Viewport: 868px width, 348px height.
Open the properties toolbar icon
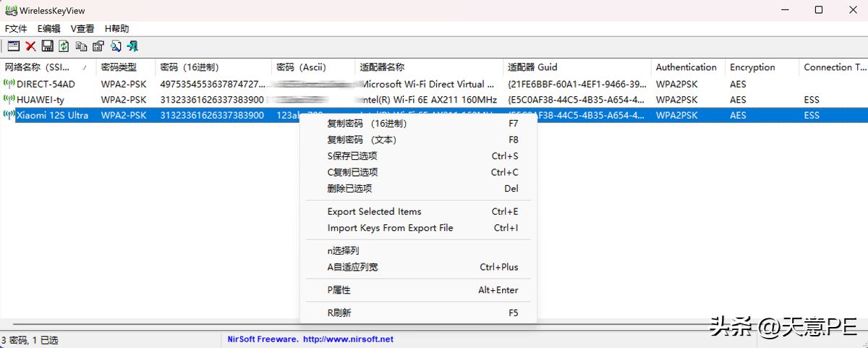[98, 46]
